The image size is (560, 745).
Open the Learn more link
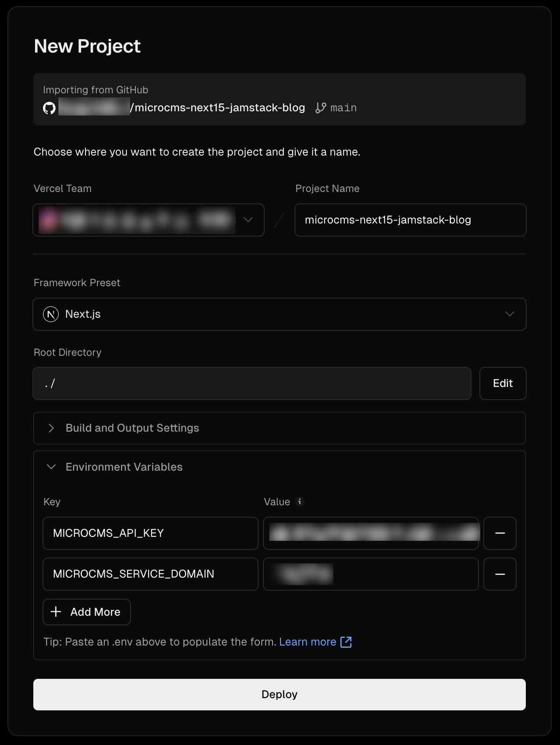tap(308, 642)
